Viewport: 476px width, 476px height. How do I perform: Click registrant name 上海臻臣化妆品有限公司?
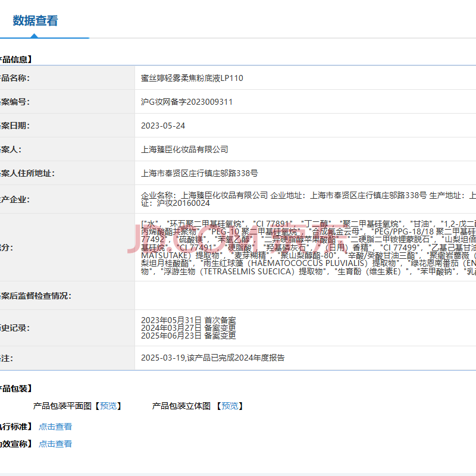[x=184, y=149]
